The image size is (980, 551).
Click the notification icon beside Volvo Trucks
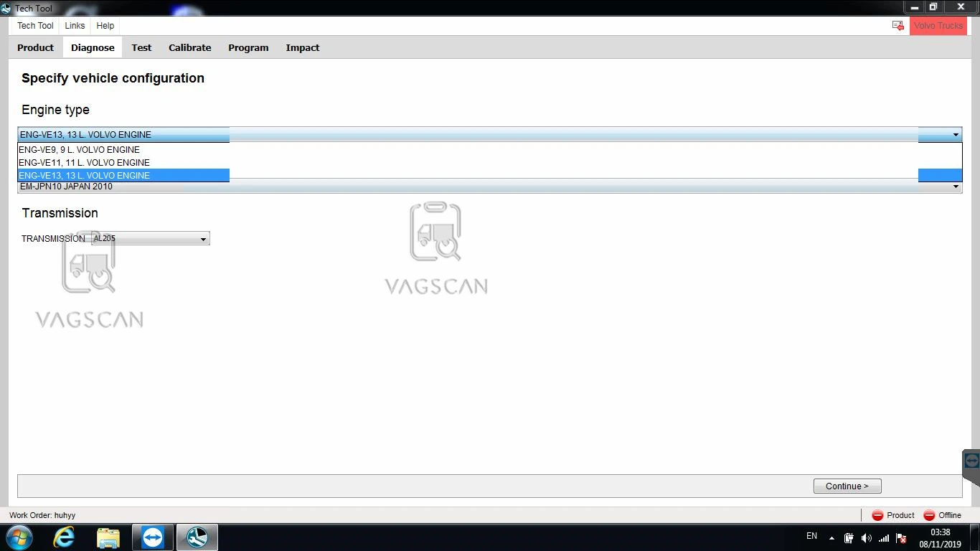pos(898,26)
